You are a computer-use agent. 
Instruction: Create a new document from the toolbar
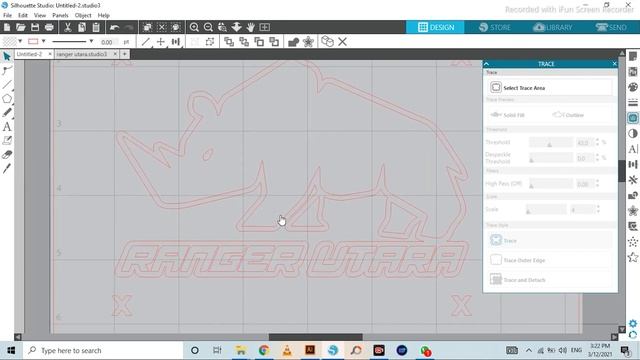7,27
